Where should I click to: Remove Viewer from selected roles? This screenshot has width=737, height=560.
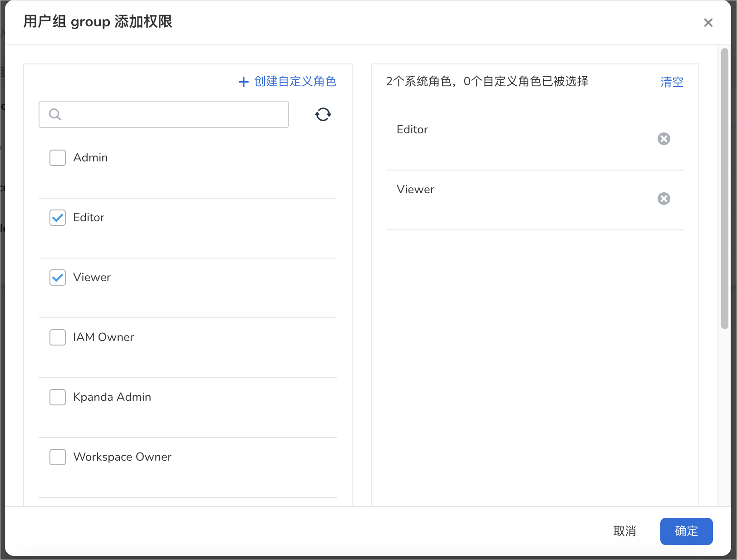tap(664, 199)
